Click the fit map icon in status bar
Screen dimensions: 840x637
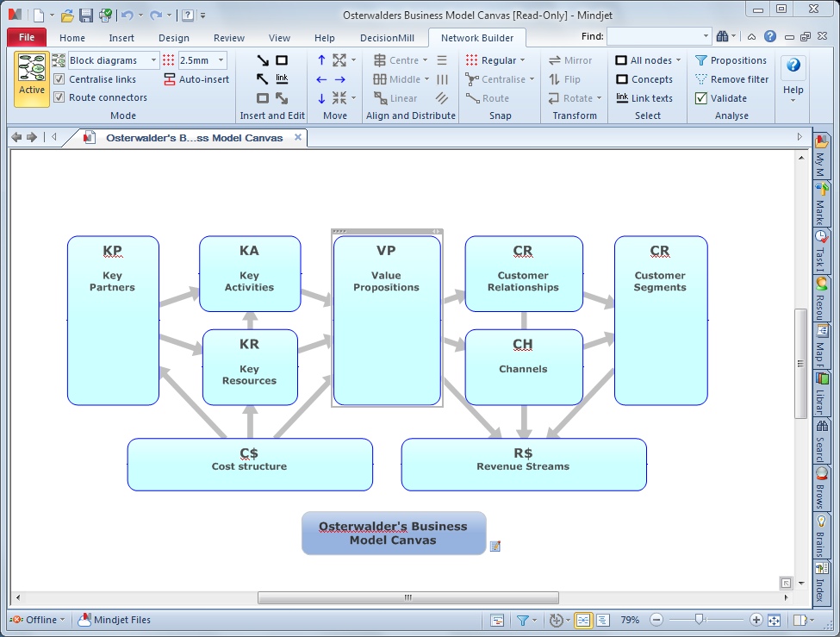tap(775, 620)
